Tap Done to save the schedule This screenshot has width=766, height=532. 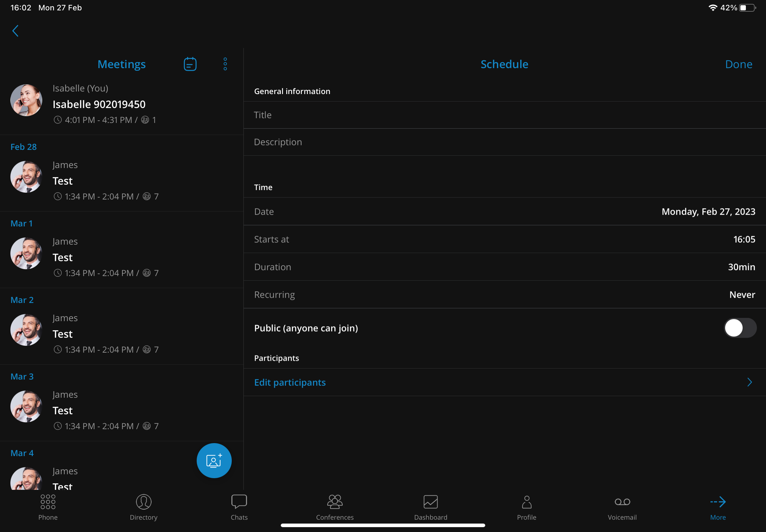pos(739,64)
